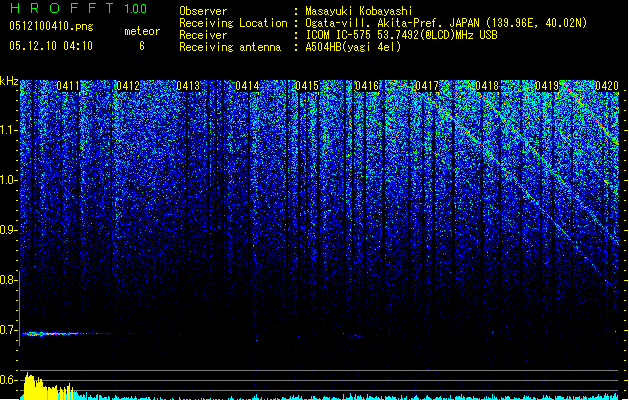This screenshot has height=400, width=629.
Task: Click the 0419 time marker
Action: pyautogui.click(x=547, y=86)
